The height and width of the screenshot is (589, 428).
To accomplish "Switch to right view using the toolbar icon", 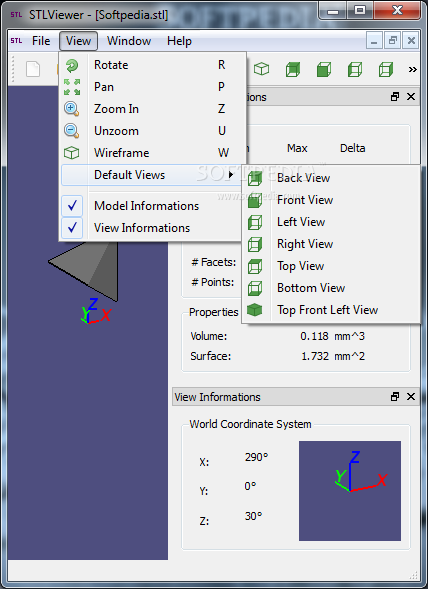I will [386, 69].
